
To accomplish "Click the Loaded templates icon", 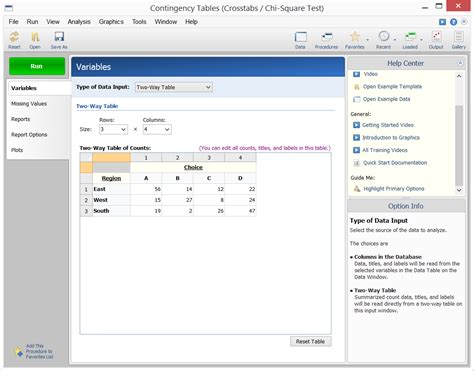I will point(410,37).
